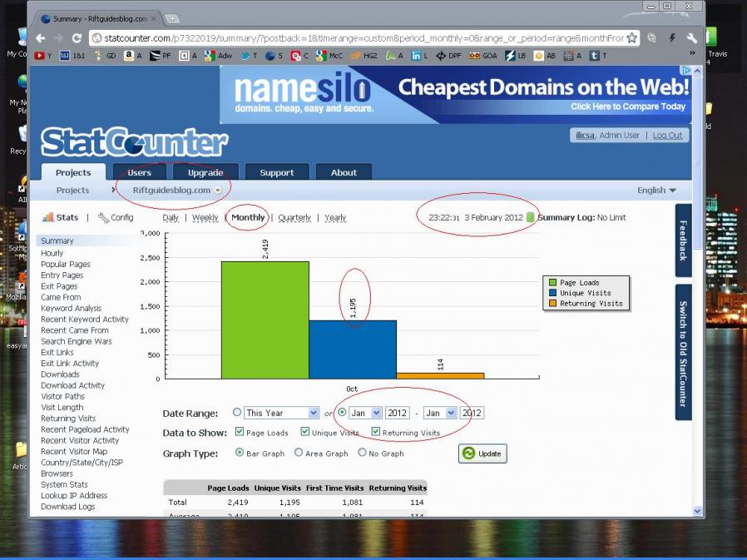Open the end month Jan dropdown

(440, 413)
